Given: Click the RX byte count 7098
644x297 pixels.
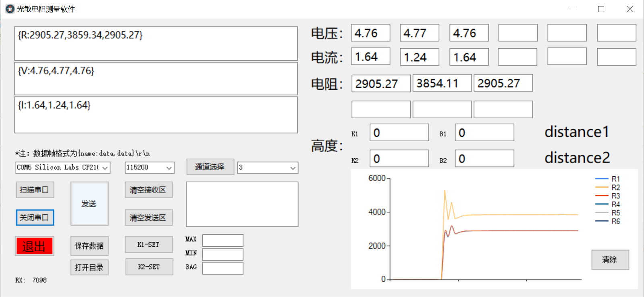Looking at the screenshot, I should [x=39, y=280].
